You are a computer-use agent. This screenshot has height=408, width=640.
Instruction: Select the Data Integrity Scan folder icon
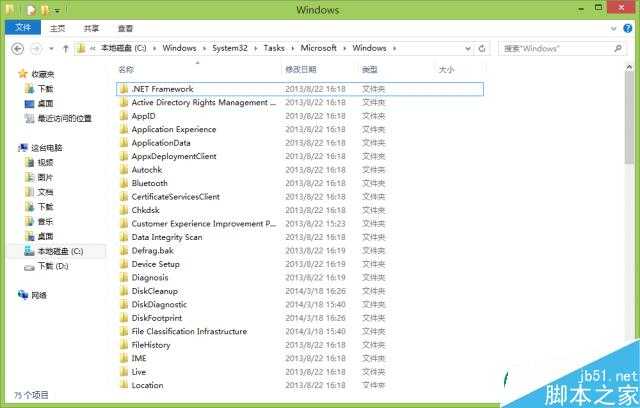point(124,237)
